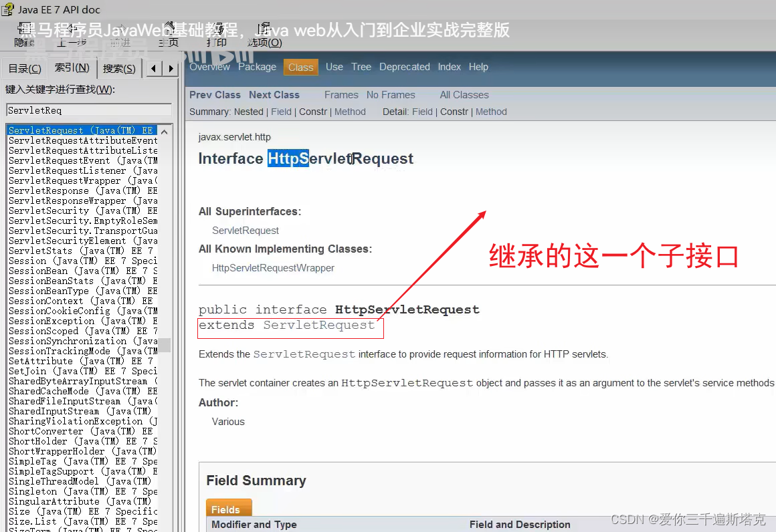776x532 pixels.
Task: Click the orange Fields button in Field Summary
Action: point(229,509)
